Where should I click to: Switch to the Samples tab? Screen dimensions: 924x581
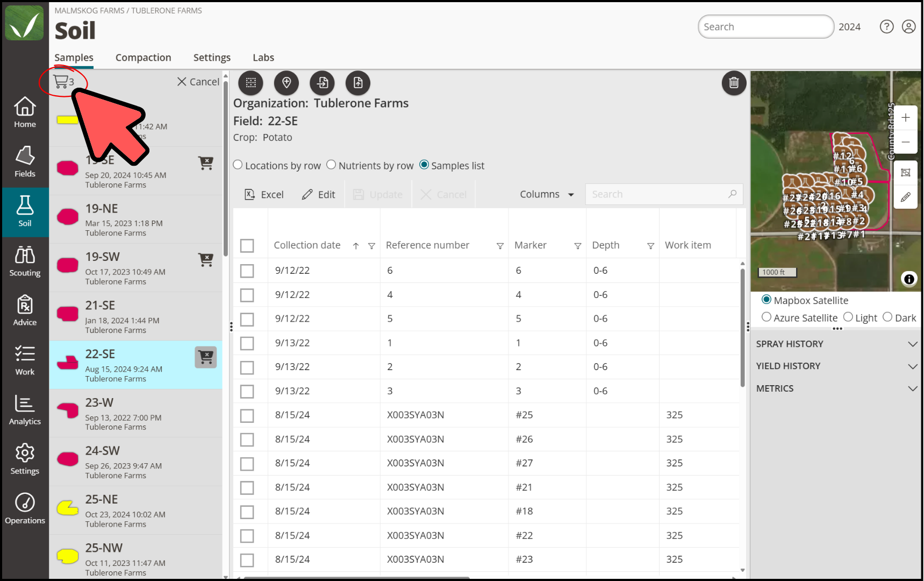point(74,58)
